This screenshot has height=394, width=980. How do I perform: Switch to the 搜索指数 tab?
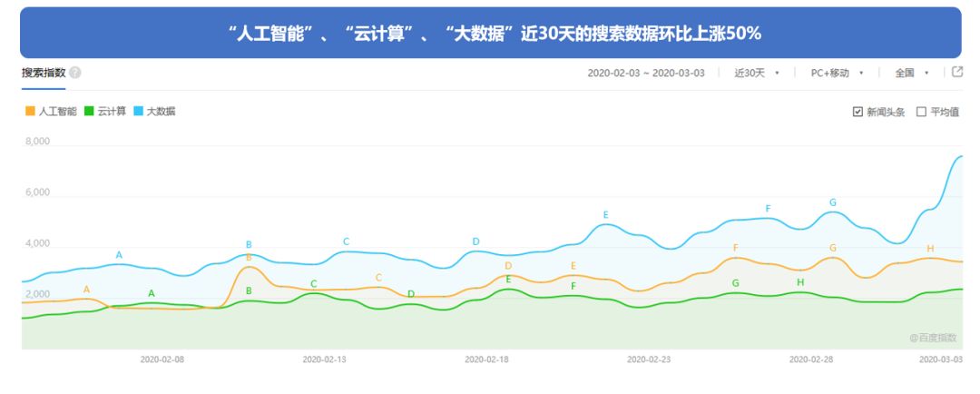43,73
